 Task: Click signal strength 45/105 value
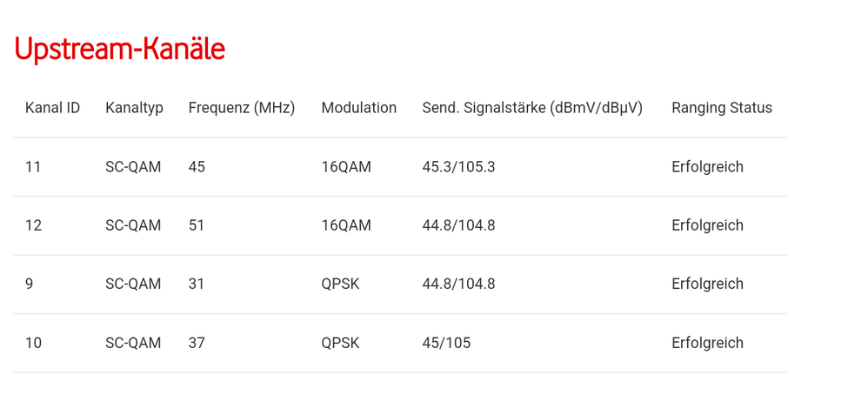446,343
